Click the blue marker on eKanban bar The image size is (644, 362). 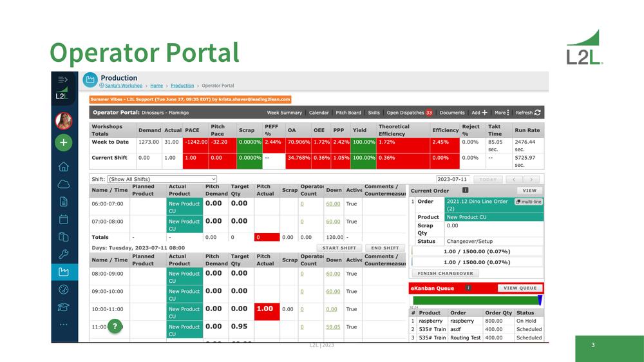540,300
